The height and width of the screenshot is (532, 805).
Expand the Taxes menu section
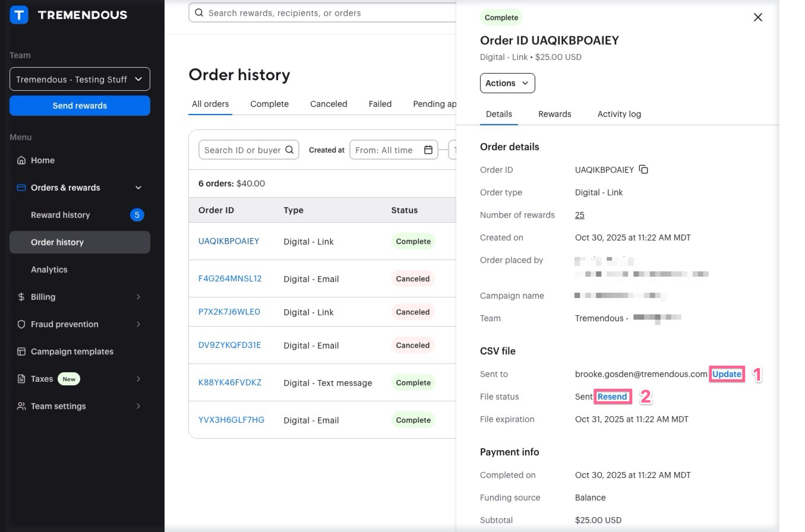tap(138, 379)
